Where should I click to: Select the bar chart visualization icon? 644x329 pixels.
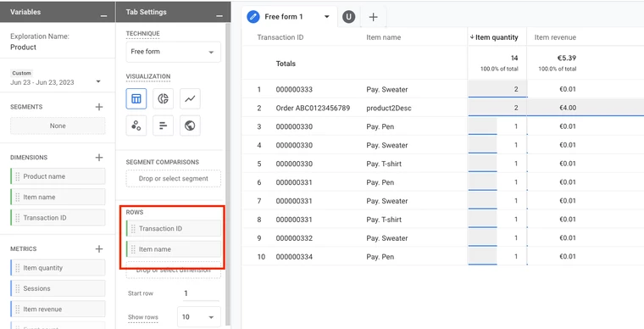coord(163,125)
